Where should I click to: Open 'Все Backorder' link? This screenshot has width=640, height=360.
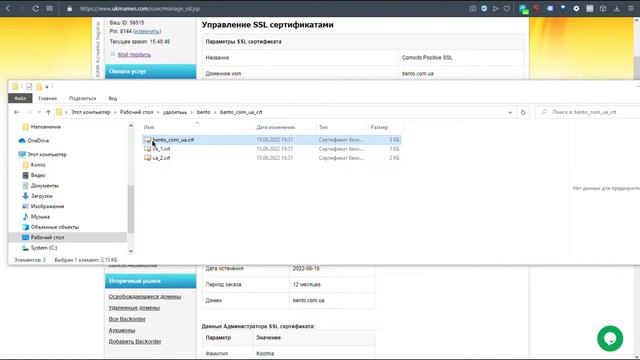[x=127, y=319]
